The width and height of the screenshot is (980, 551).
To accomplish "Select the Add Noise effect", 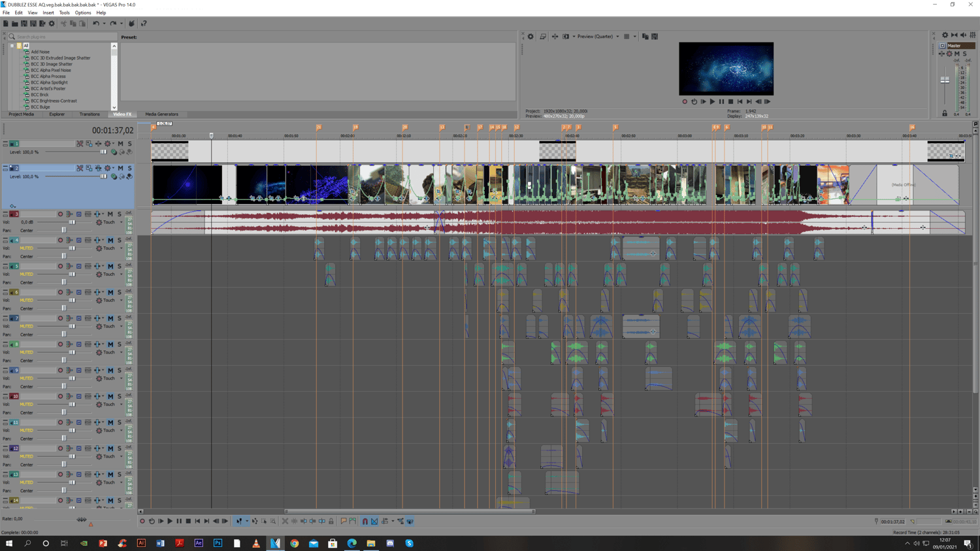I will coord(40,52).
